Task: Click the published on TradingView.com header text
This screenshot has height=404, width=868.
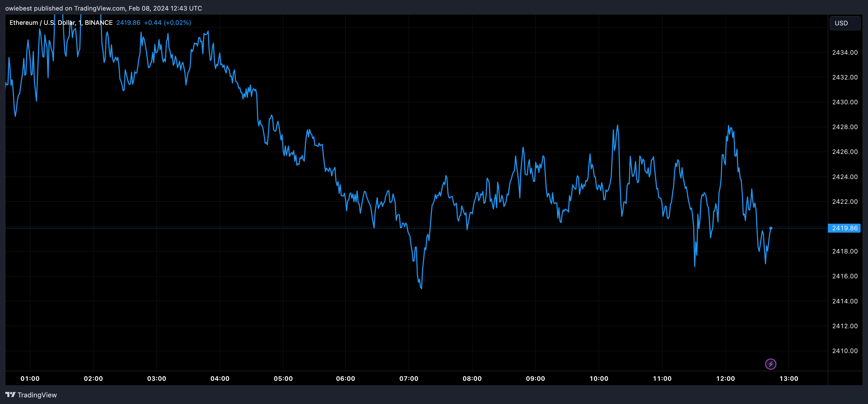Action: click(x=104, y=8)
